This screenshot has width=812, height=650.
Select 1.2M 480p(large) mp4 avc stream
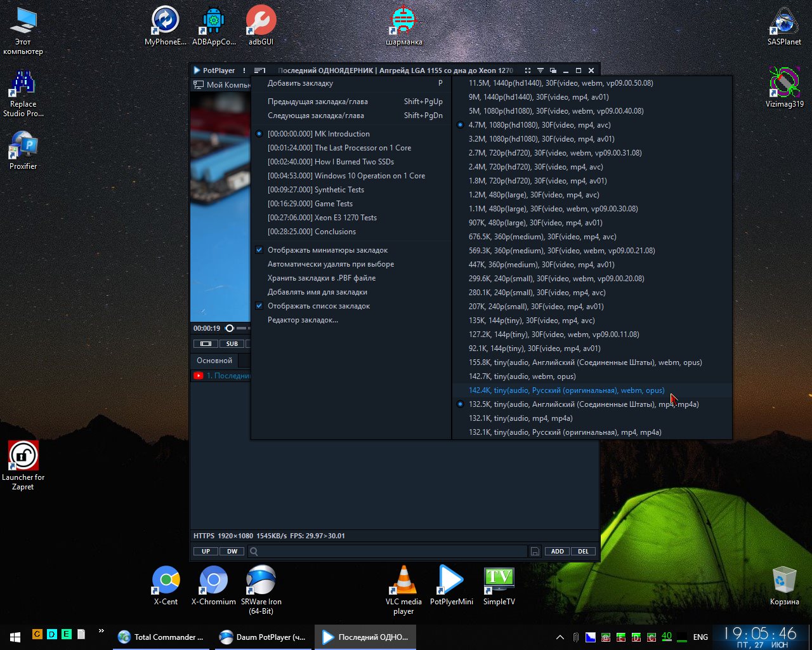[534, 195]
